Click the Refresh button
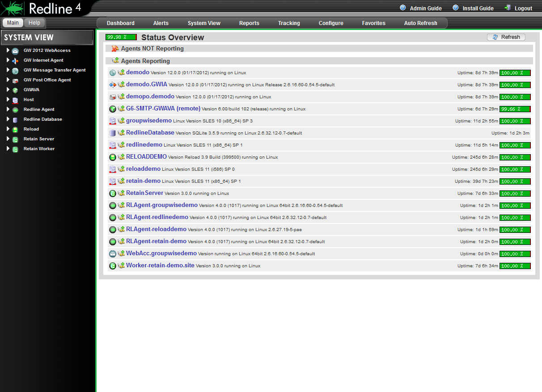 (506, 37)
